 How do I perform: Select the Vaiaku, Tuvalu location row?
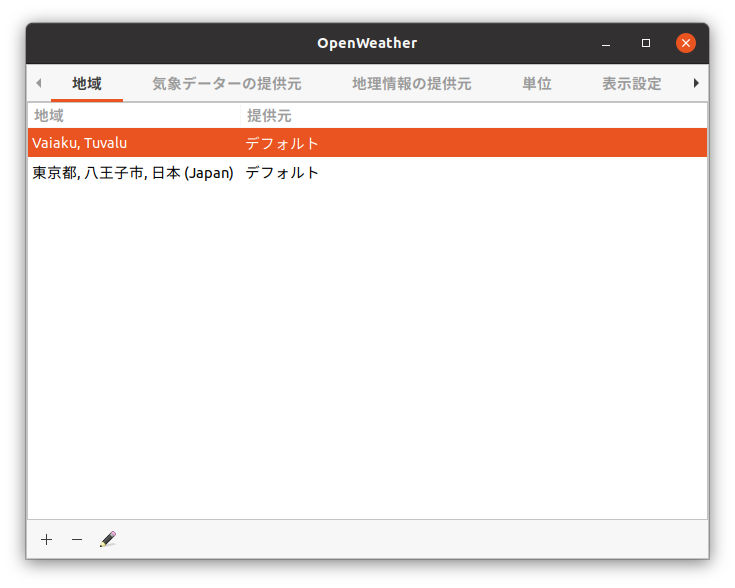368,143
